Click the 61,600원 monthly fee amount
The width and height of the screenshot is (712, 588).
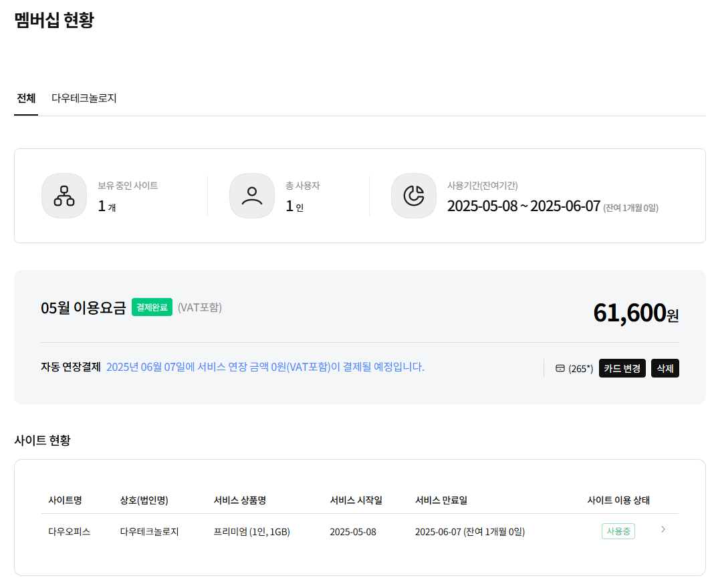coord(635,313)
